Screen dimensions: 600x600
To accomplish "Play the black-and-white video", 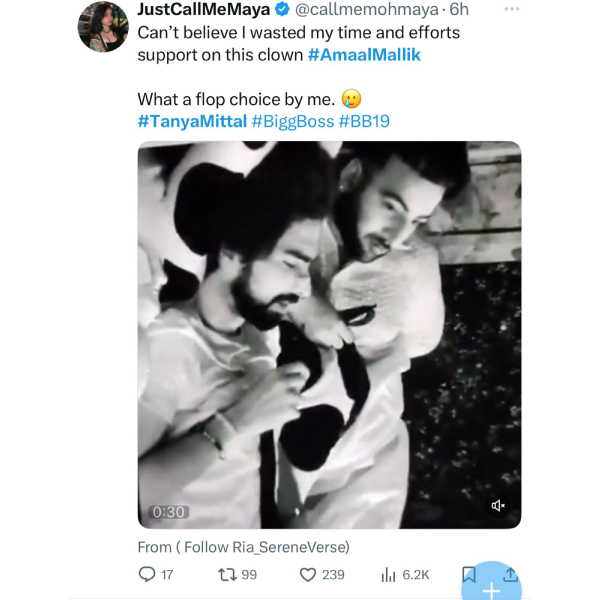I will click(329, 335).
